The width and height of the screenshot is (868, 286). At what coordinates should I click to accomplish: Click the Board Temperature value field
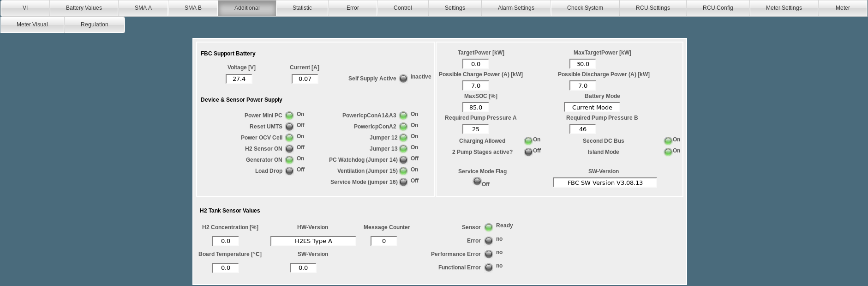[226, 268]
